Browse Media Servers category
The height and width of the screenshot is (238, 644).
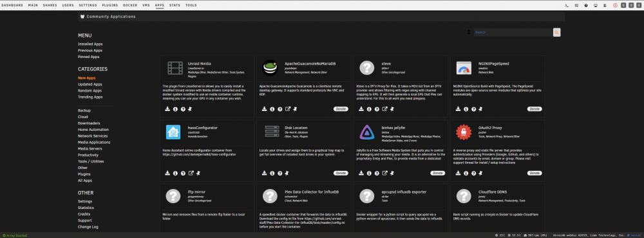click(90, 149)
